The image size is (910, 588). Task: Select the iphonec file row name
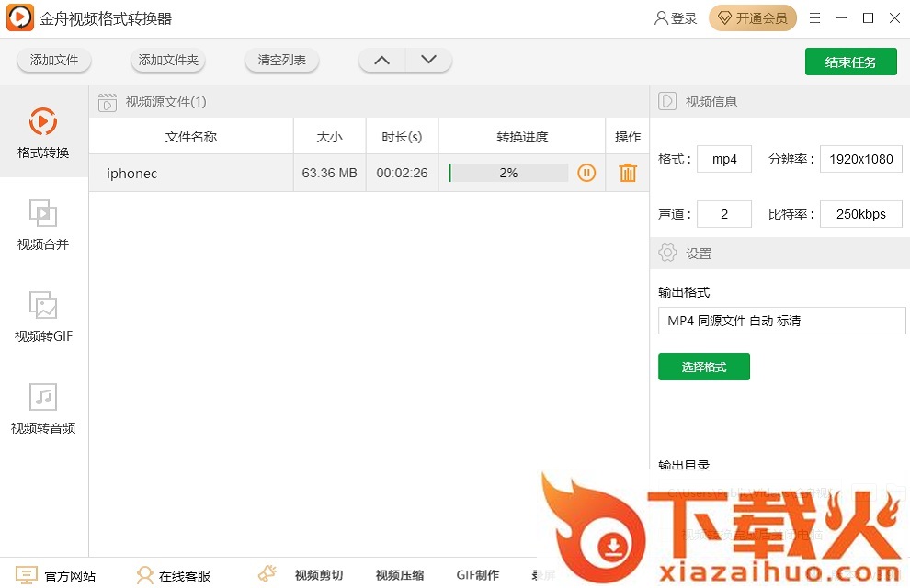pos(131,174)
